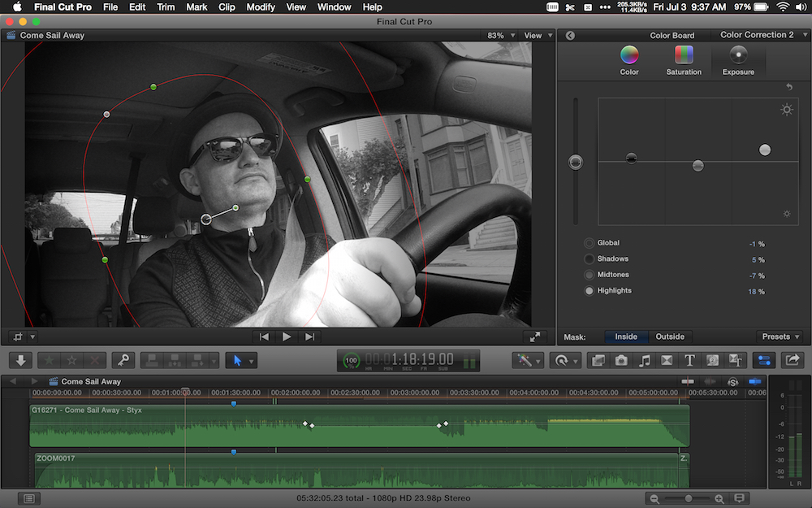The height and width of the screenshot is (508, 812).
Task: Switch to the Saturation pane
Action: click(x=684, y=60)
